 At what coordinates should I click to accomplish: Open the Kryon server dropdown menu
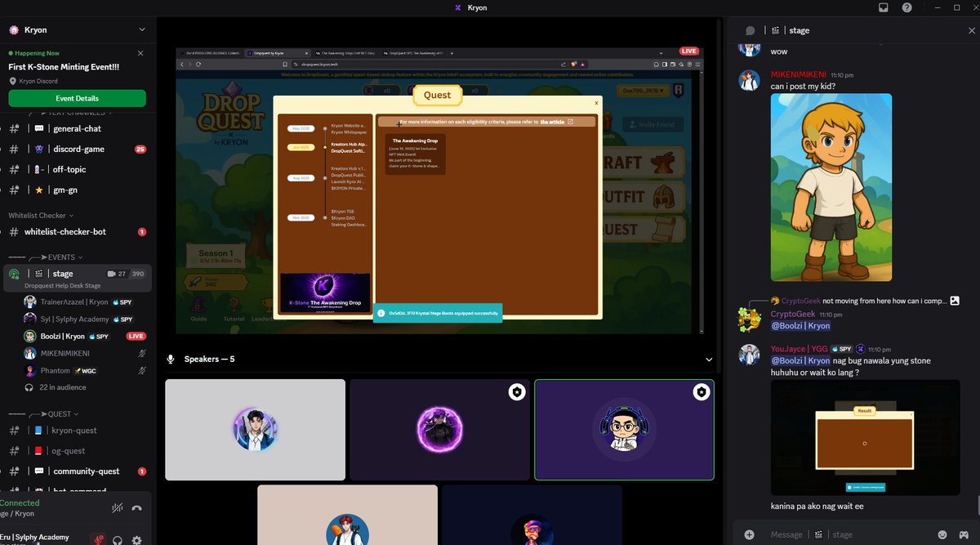(x=142, y=30)
